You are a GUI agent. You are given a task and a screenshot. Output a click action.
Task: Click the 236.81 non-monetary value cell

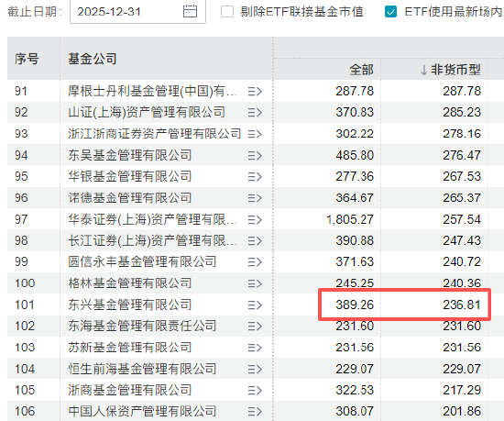point(462,305)
